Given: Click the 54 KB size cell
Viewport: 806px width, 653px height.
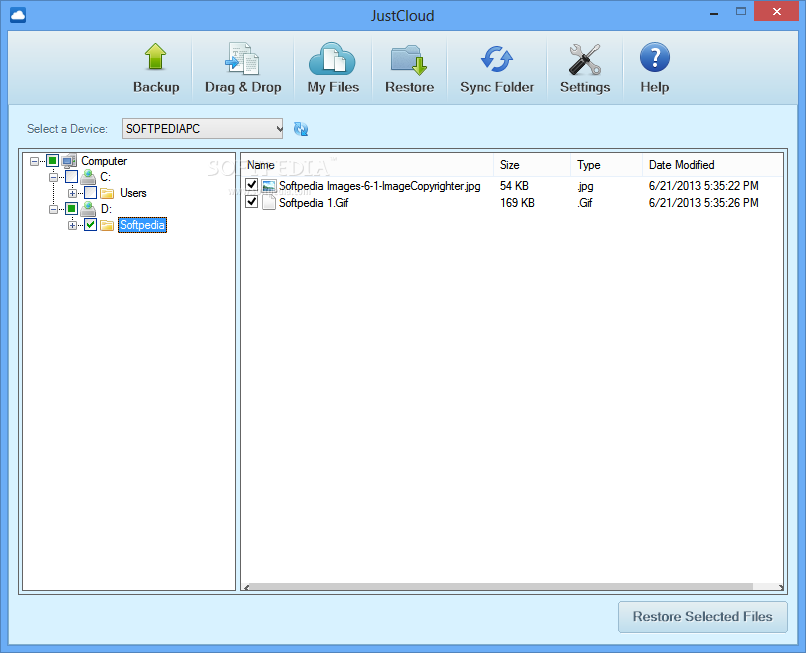Looking at the screenshot, I should pos(515,186).
